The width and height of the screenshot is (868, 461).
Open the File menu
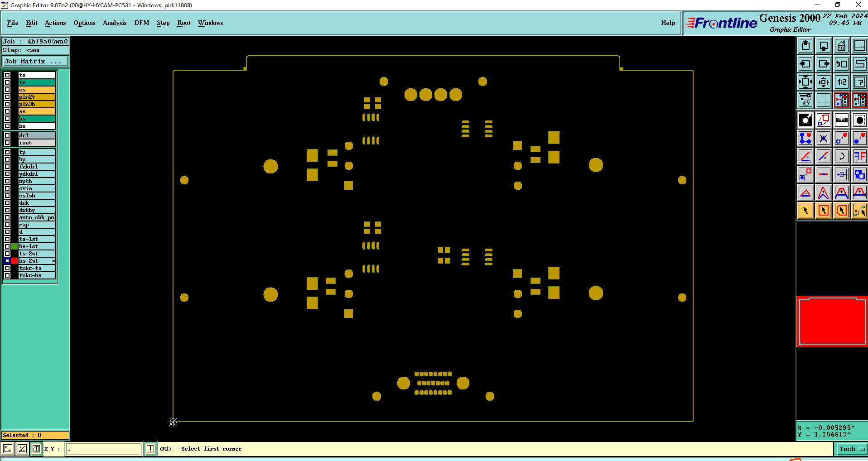(13, 23)
